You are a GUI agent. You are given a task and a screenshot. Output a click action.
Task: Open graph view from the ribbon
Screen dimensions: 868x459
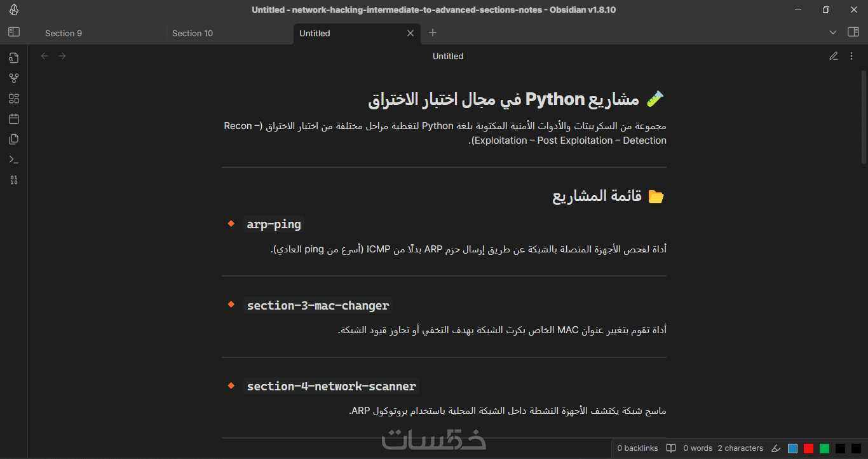point(14,78)
